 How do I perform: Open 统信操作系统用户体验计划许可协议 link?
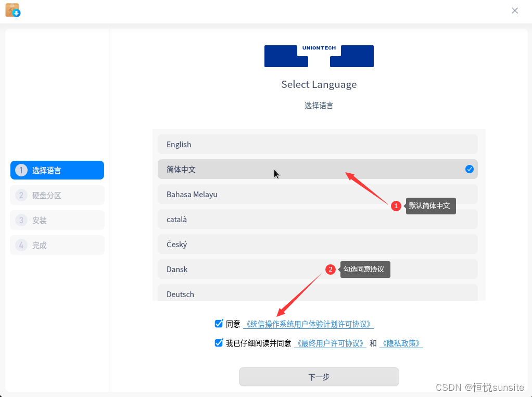pos(308,324)
